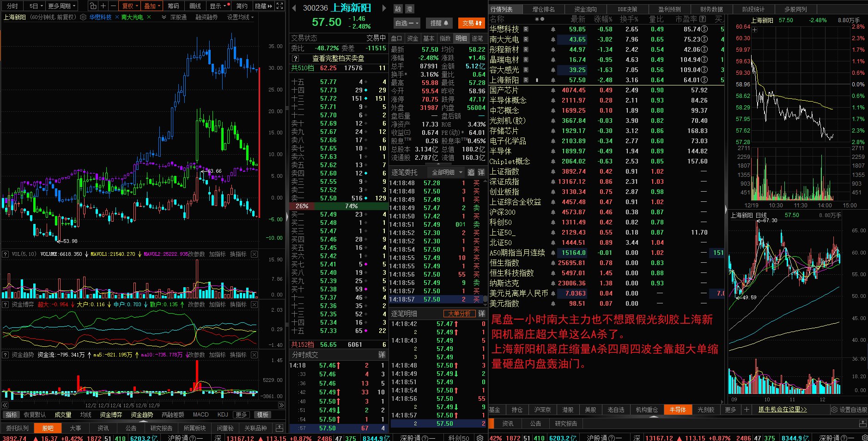Select 上海新阳 row in watchlist
The width and height of the screenshot is (868, 441).
point(606,80)
